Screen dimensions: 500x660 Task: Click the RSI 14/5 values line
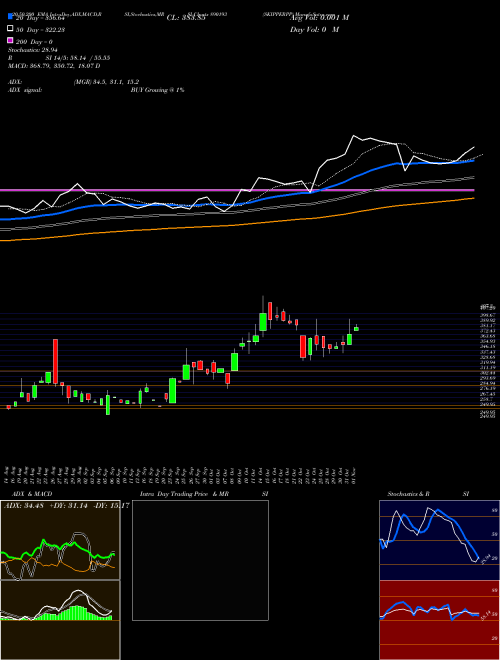[x=59, y=58]
